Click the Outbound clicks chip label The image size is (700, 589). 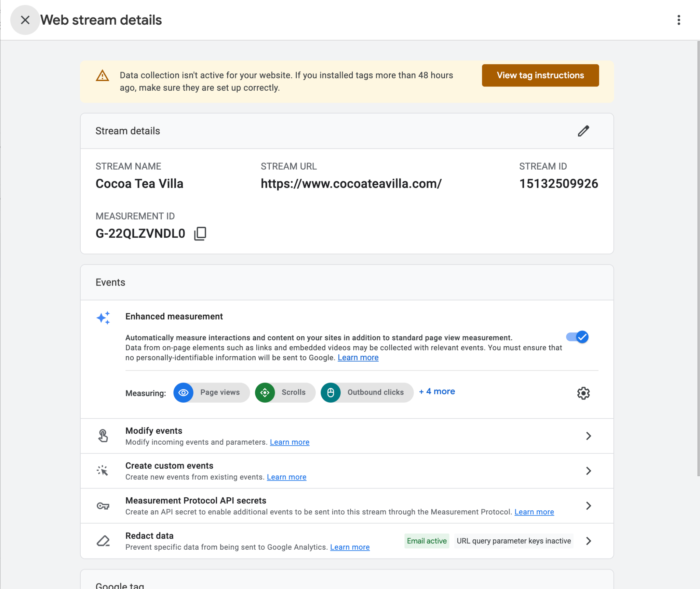(376, 392)
